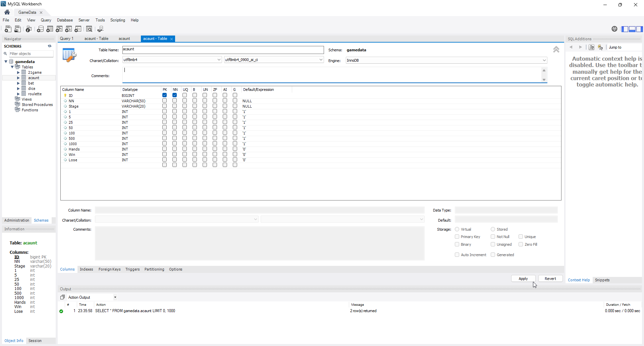
Task: Select the Stored Procedures tree item
Action: pos(37,105)
